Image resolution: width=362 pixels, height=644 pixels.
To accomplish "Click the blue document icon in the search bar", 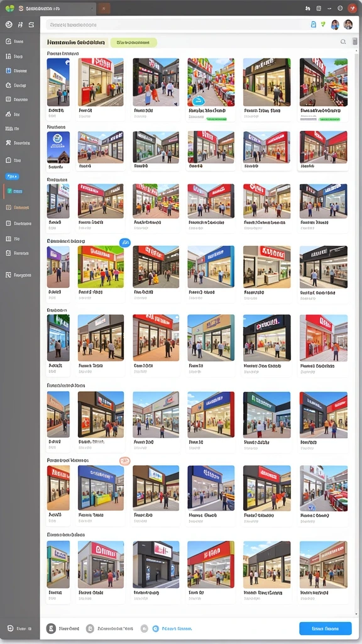I will [x=314, y=25].
